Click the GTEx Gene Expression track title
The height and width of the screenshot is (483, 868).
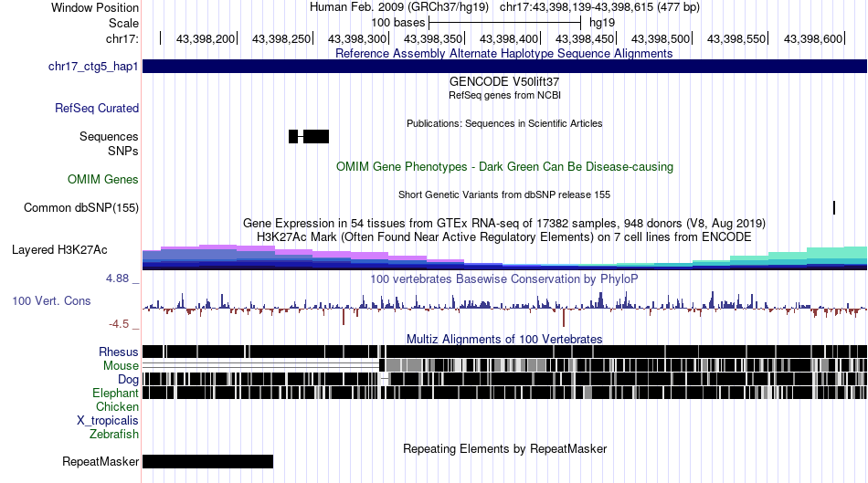tap(504, 224)
